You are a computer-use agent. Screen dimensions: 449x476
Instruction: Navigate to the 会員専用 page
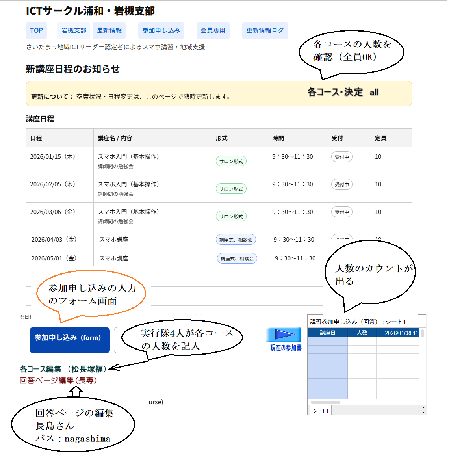pyautogui.click(x=213, y=30)
